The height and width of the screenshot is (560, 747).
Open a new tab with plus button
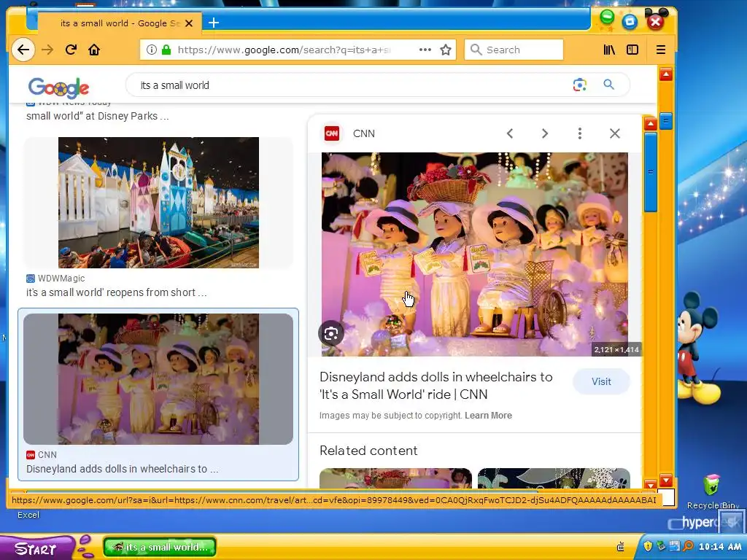coord(214,23)
